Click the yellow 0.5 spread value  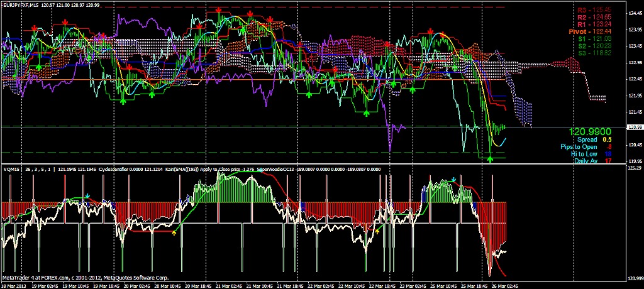(607, 139)
